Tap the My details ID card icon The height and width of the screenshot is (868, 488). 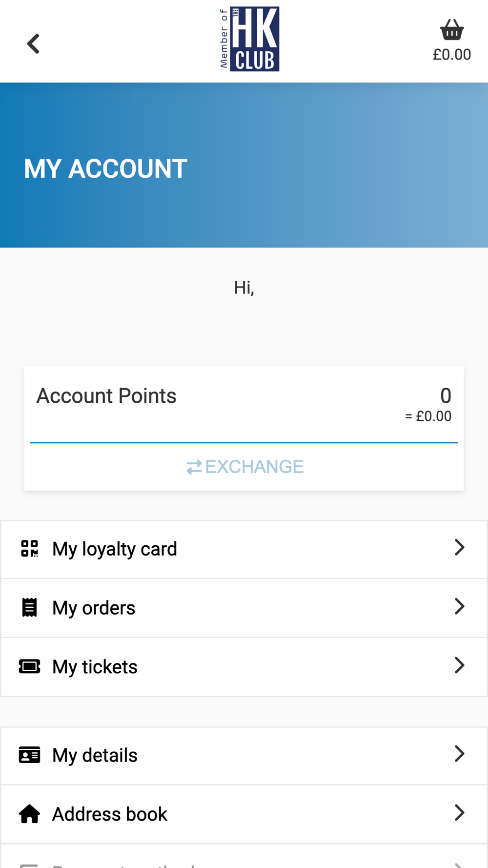(x=29, y=755)
